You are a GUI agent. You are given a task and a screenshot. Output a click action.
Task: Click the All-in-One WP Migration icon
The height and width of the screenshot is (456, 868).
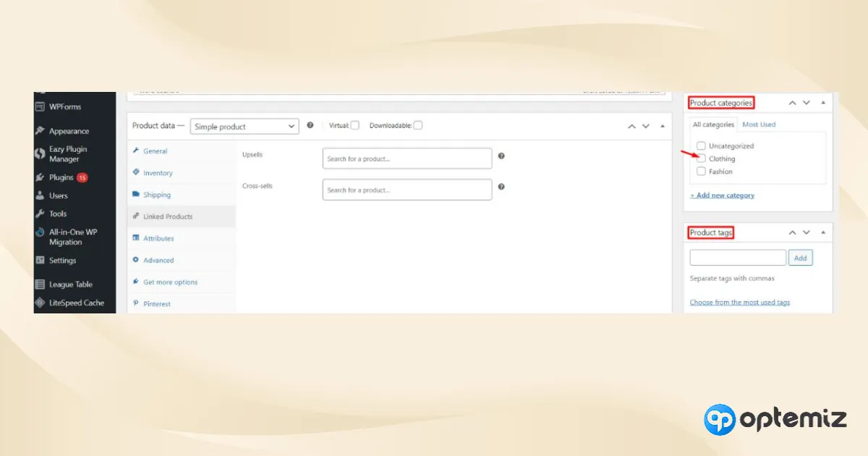pyautogui.click(x=41, y=233)
